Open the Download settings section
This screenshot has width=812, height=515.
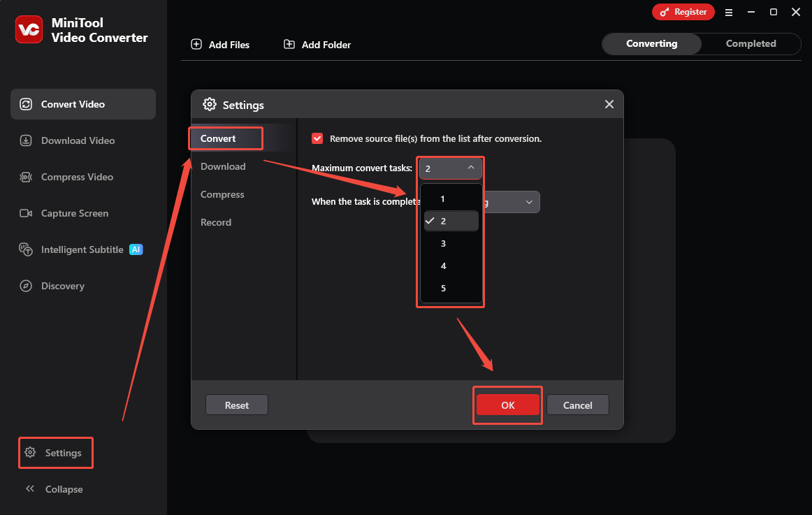(x=223, y=166)
